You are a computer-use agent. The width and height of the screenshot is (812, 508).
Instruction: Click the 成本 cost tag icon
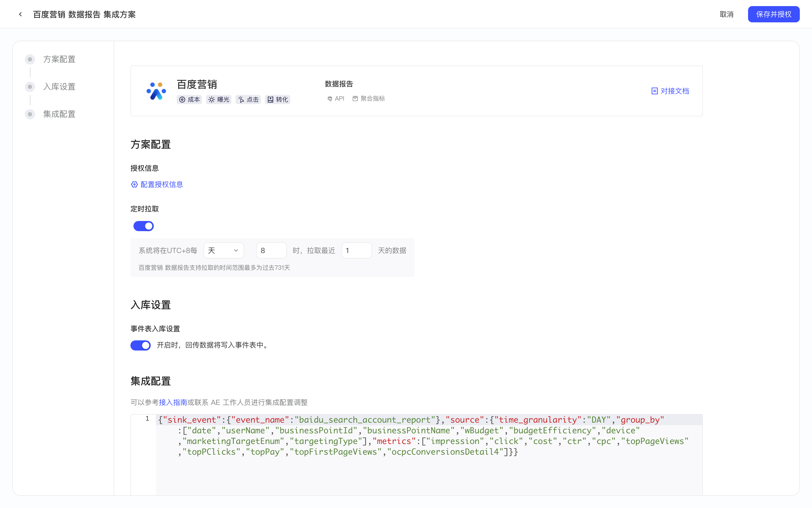point(182,100)
